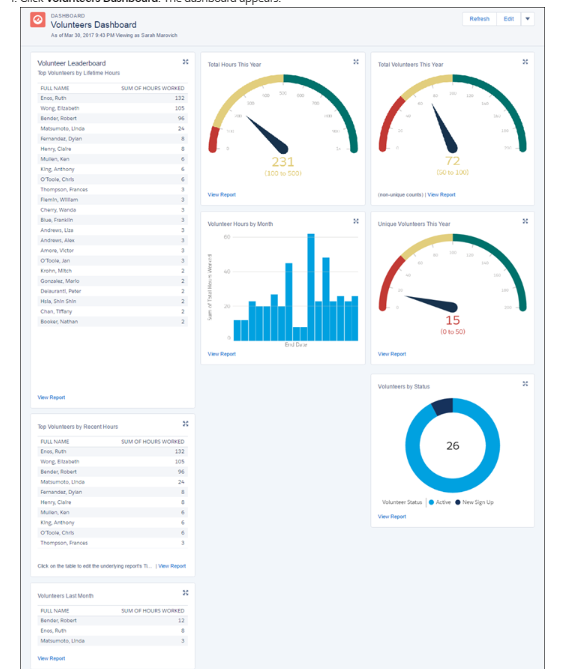The width and height of the screenshot is (571, 669).
Task: Open the dropdown arrow next to Edit
Action: pos(527,19)
